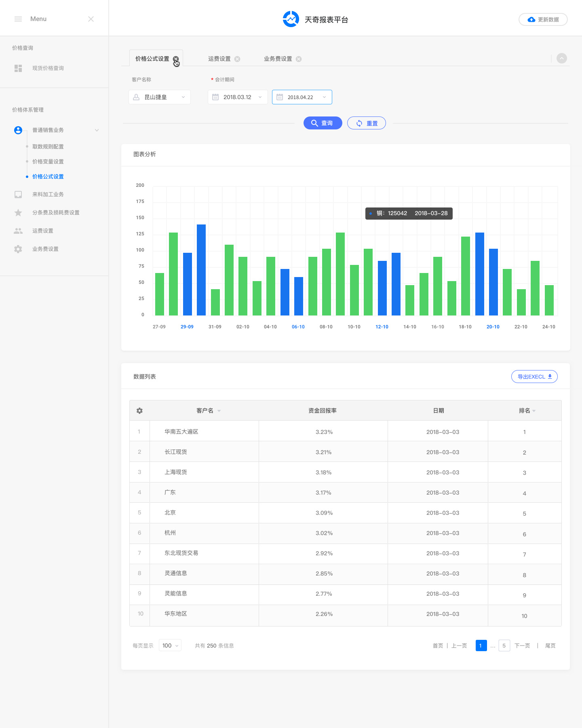The image size is (582, 728).
Task: Close the 业务费设置 tab
Action: [x=299, y=59]
